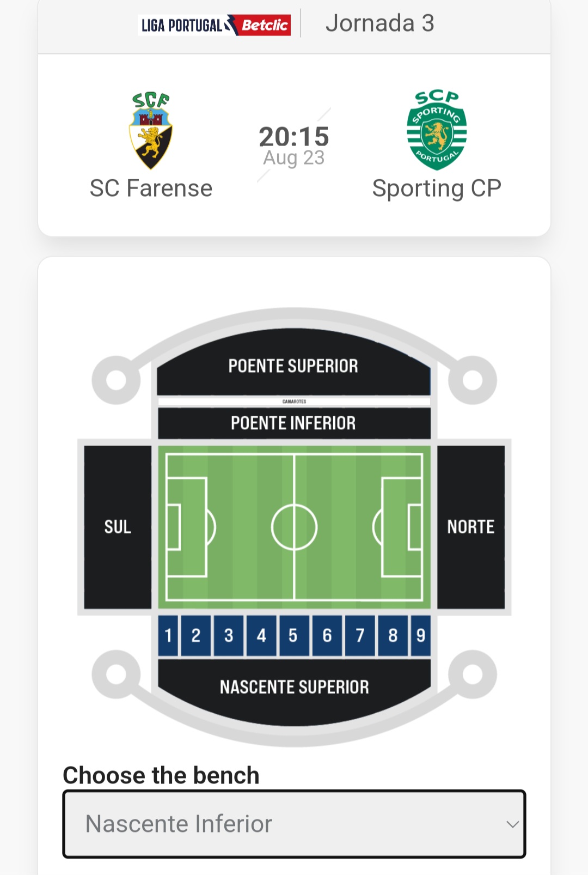Click the Liga Portugal Betclic logo
Screen dimensions: 588x875
[x=215, y=25]
